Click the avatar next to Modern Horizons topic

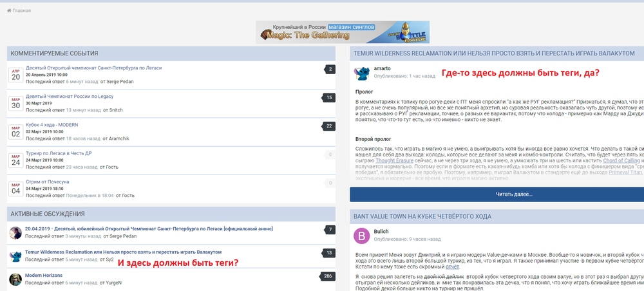[16, 279]
